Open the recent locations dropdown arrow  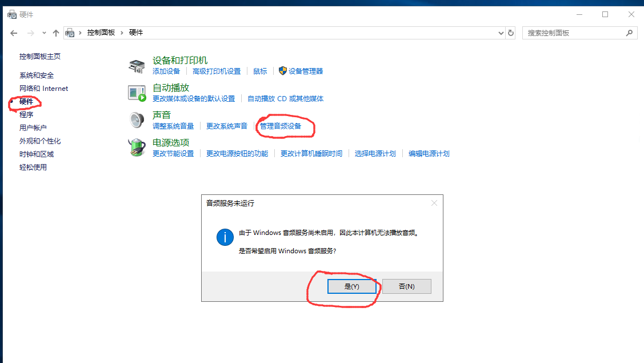click(44, 33)
